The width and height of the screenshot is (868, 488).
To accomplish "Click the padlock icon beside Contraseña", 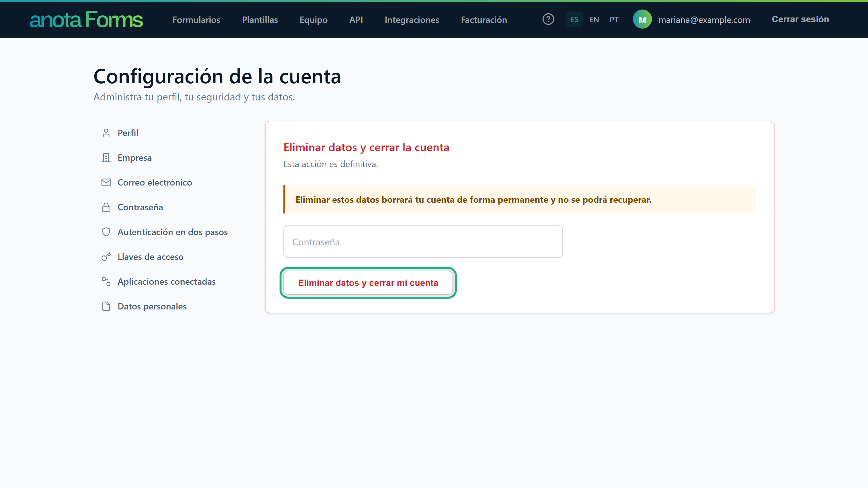I will click(106, 207).
